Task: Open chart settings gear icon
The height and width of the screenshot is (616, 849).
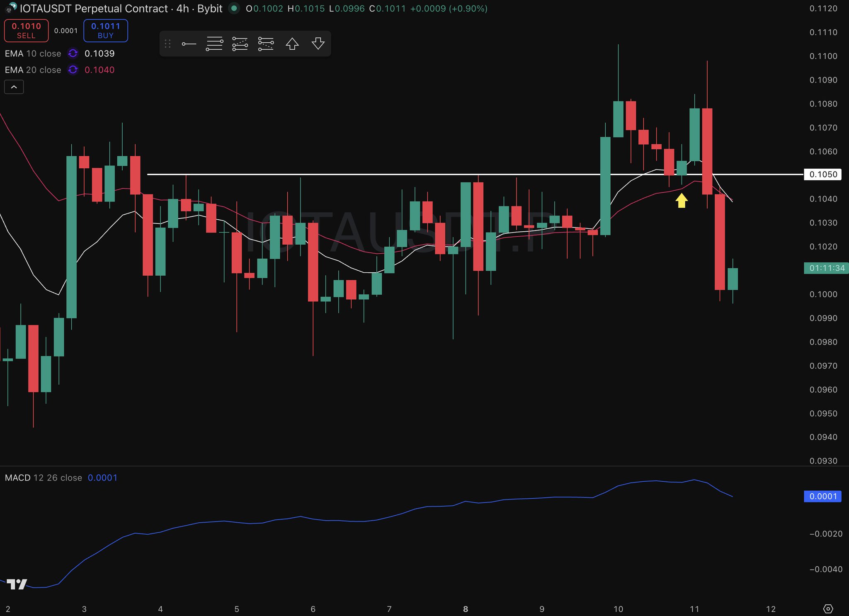Action: [828, 609]
